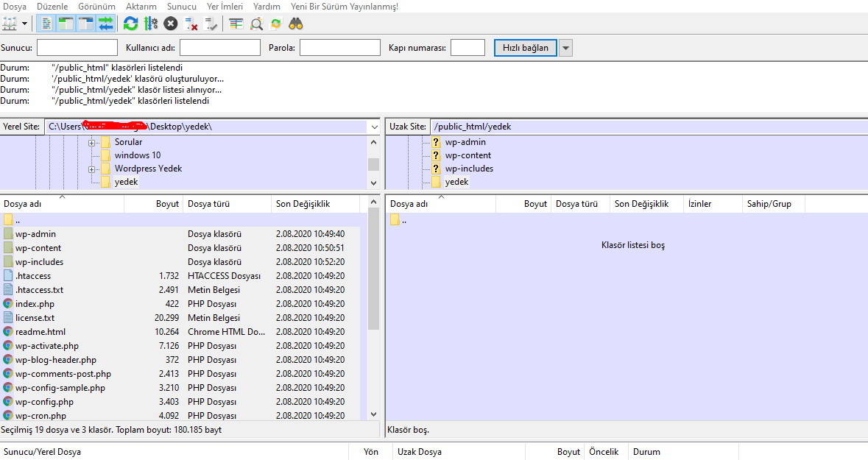Click the wp-activate.php file icon
The image size is (868, 460).
[x=8, y=345]
